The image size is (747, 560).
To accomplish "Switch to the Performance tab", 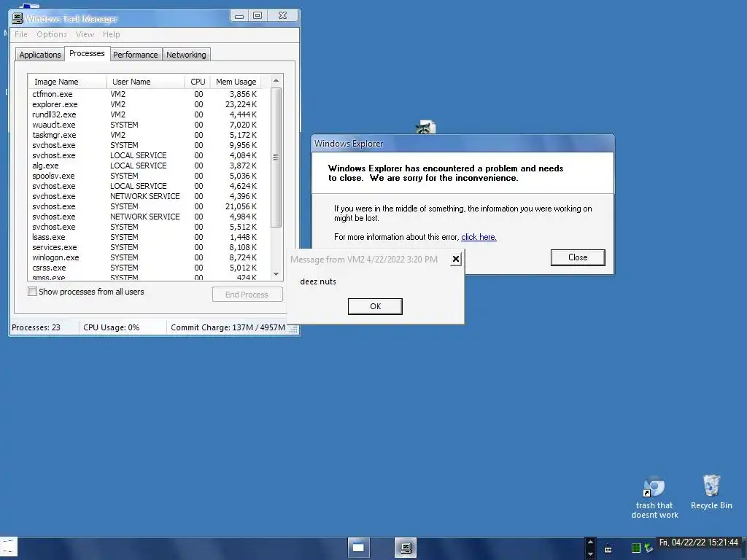I will pos(135,55).
